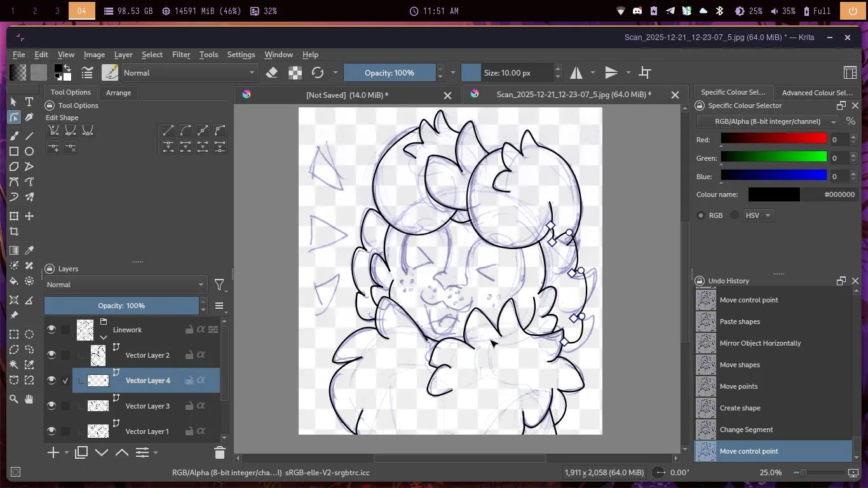This screenshot has width=868, height=488.
Task: Click horizontal mirror tool icon
Action: point(576,72)
